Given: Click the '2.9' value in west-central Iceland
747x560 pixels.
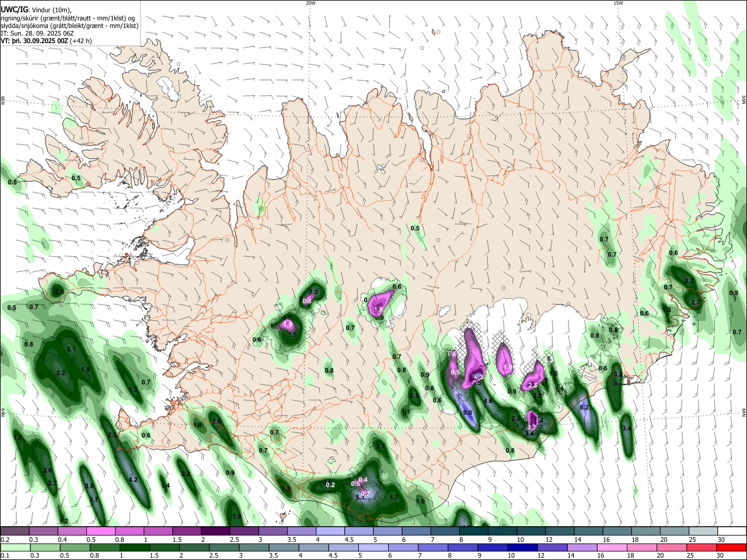Looking at the screenshot, I should click(313, 292).
